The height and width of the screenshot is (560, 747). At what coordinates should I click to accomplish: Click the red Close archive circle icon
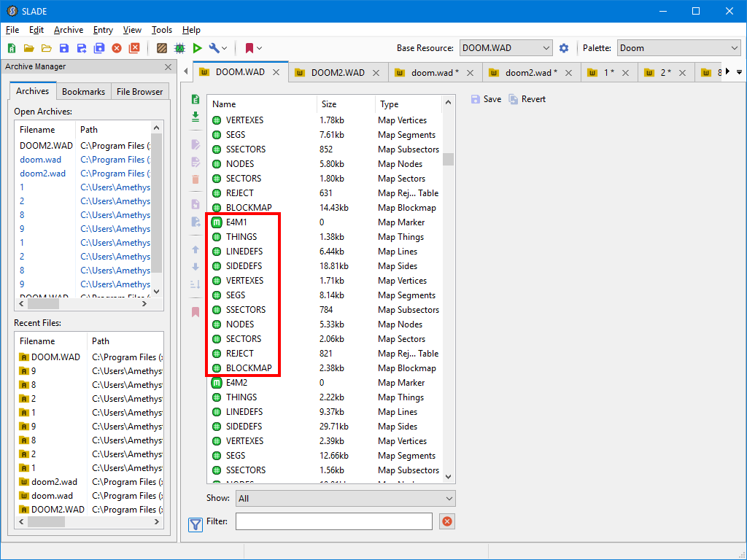tap(117, 48)
